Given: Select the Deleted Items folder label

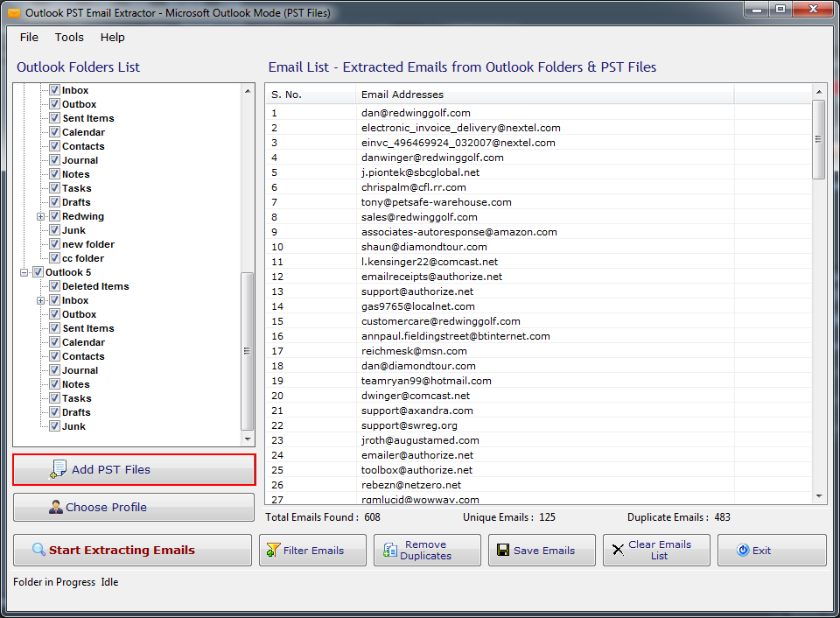Looking at the screenshot, I should (95, 286).
